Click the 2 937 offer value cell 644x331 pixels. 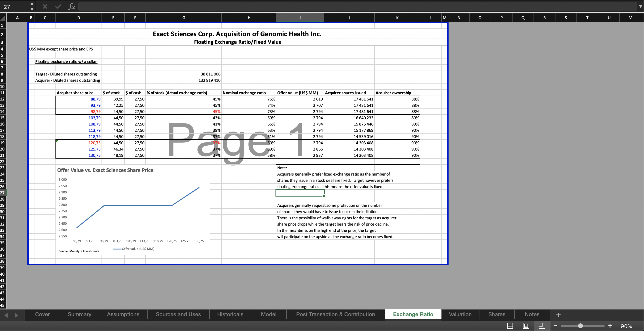(300, 155)
